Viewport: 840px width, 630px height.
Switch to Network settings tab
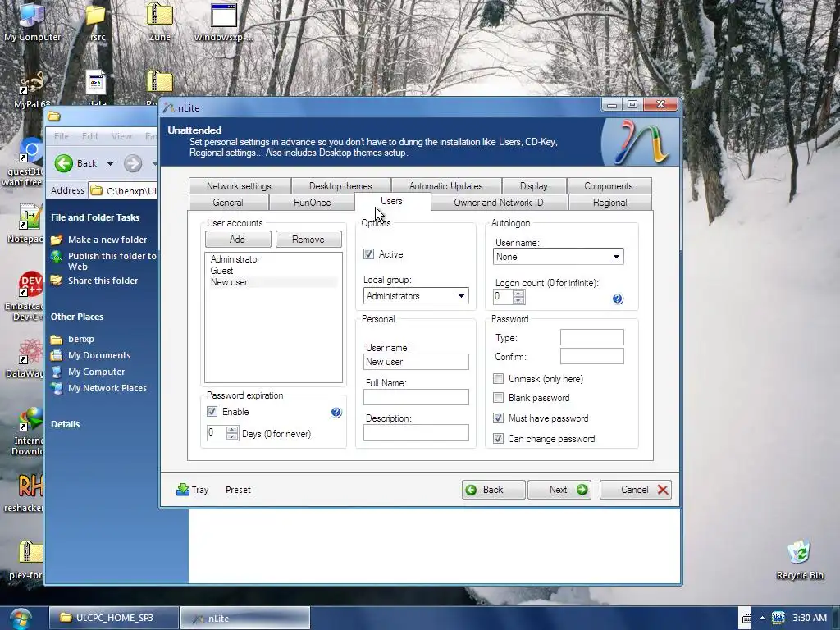(240, 186)
